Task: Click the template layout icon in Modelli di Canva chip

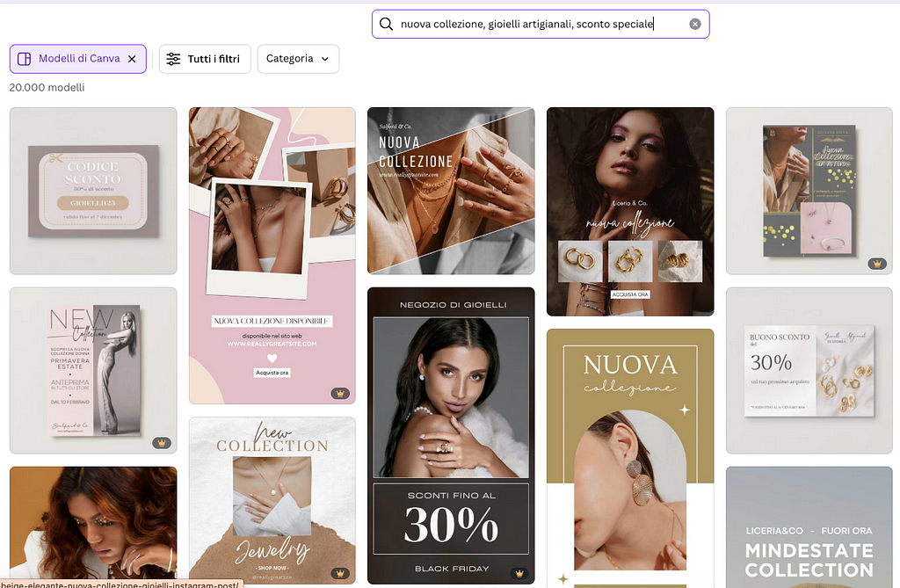Action: 24,59
